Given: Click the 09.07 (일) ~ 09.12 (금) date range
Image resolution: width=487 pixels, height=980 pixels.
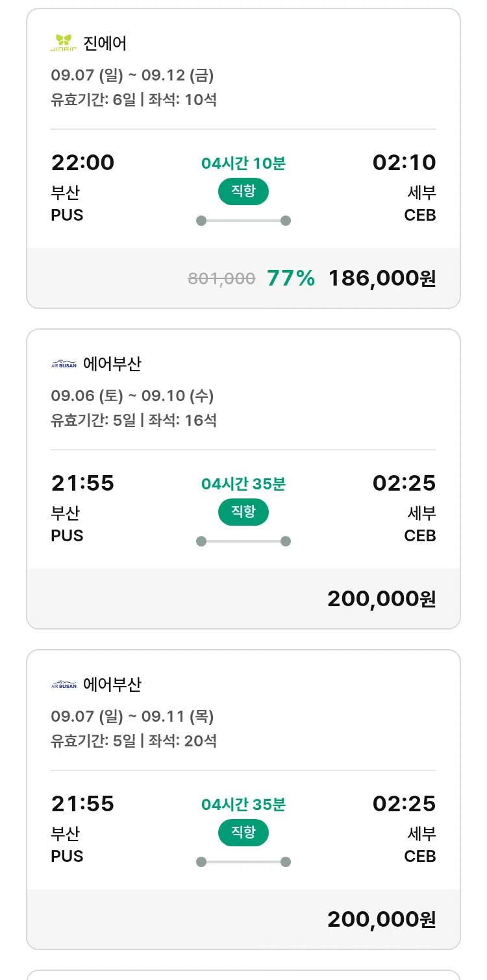Looking at the screenshot, I should [x=132, y=75].
